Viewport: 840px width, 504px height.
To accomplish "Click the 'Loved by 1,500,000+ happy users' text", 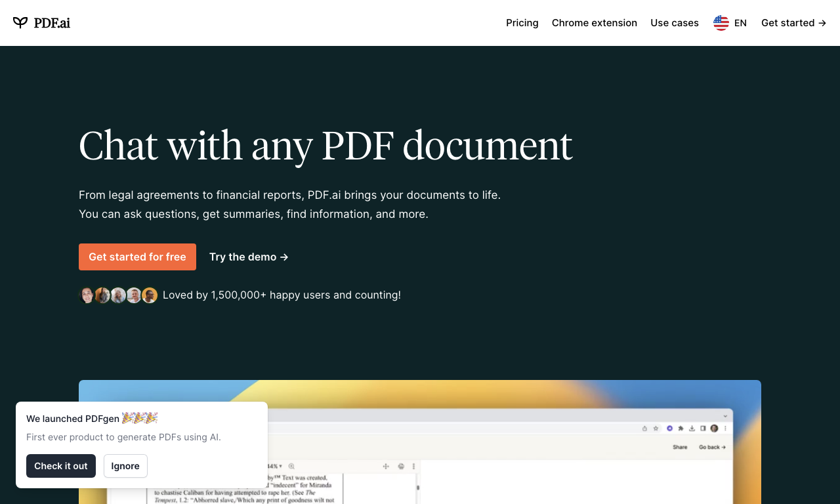I will point(282,295).
